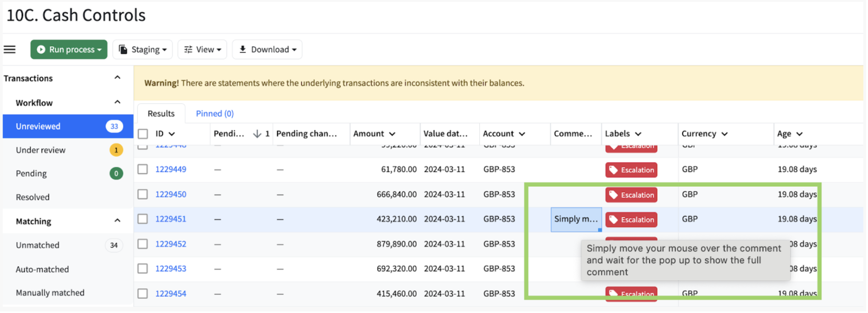Click the amount 61,780.00
Screen dimensions: 868x313
coord(399,169)
